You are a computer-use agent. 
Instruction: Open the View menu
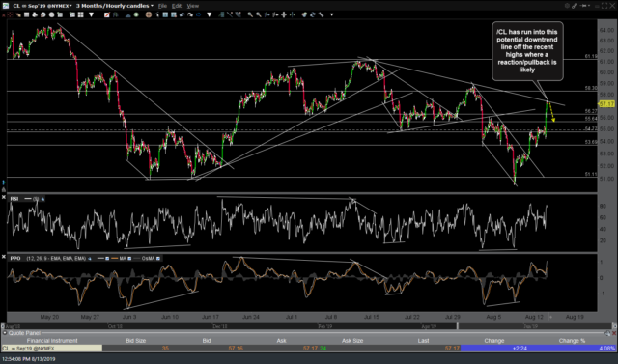[x=193, y=6]
